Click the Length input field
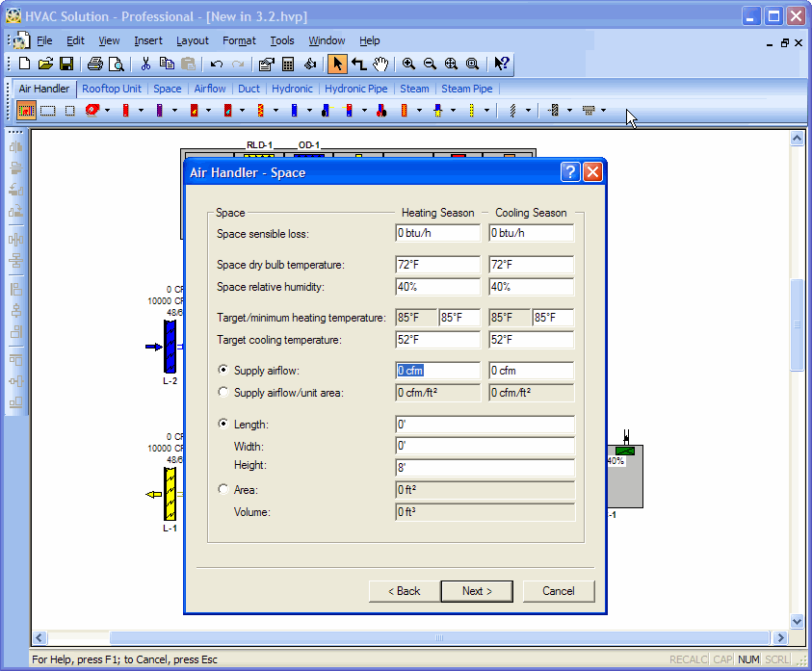 [x=485, y=425]
